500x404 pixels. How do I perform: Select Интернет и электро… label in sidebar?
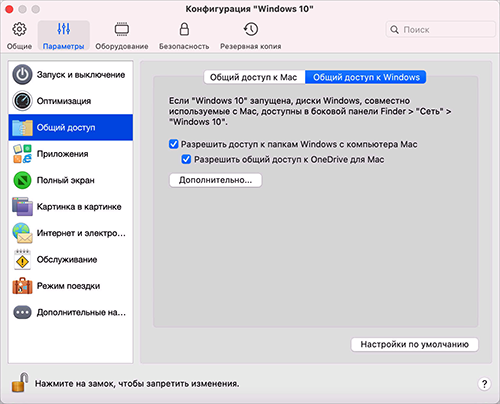click(x=81, y=233)
